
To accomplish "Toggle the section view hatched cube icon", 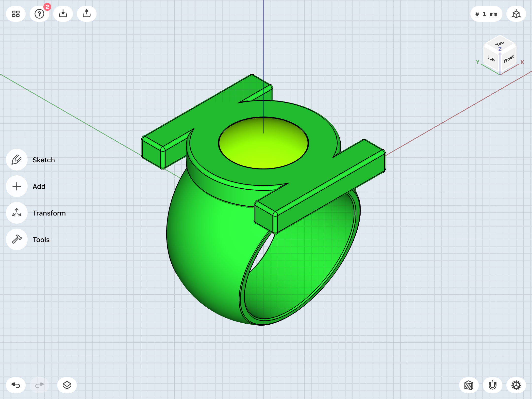I will pyautogui.click(x=469, y=385).
